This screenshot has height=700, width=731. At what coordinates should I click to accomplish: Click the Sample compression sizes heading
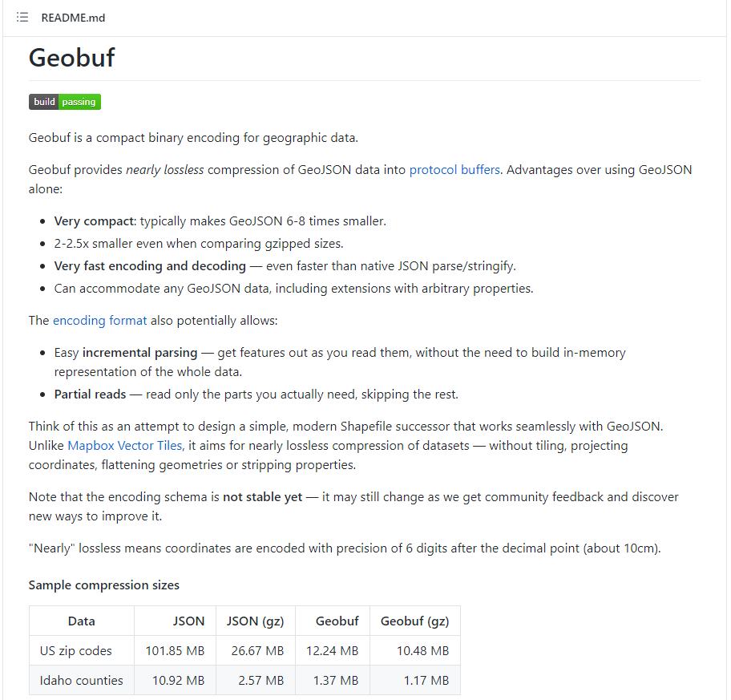pyautogui.click(x=104, y=585)
